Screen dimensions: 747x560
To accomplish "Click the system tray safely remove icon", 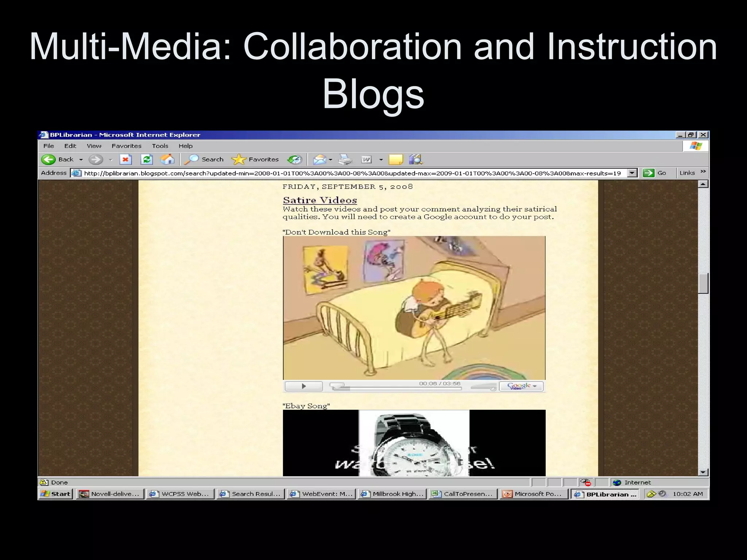I will tap(651, 494).
